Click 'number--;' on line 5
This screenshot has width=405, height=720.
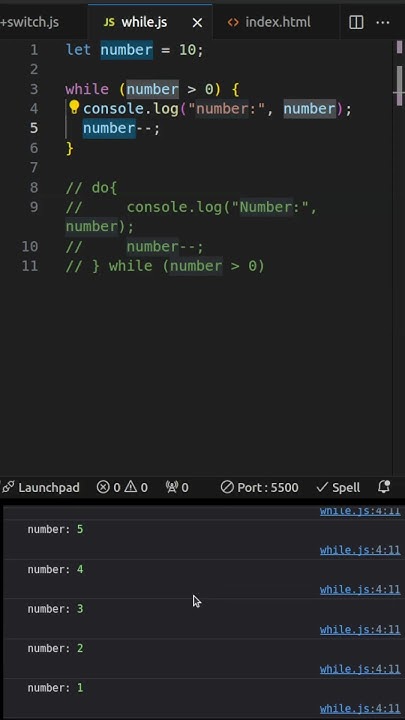[122, 128]
